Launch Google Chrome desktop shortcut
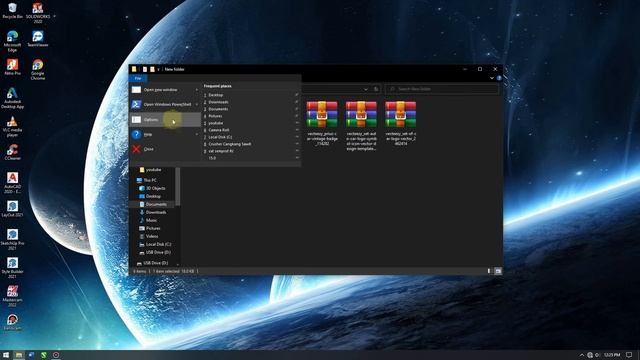This screenshot has height=360, width=640. 38,69
